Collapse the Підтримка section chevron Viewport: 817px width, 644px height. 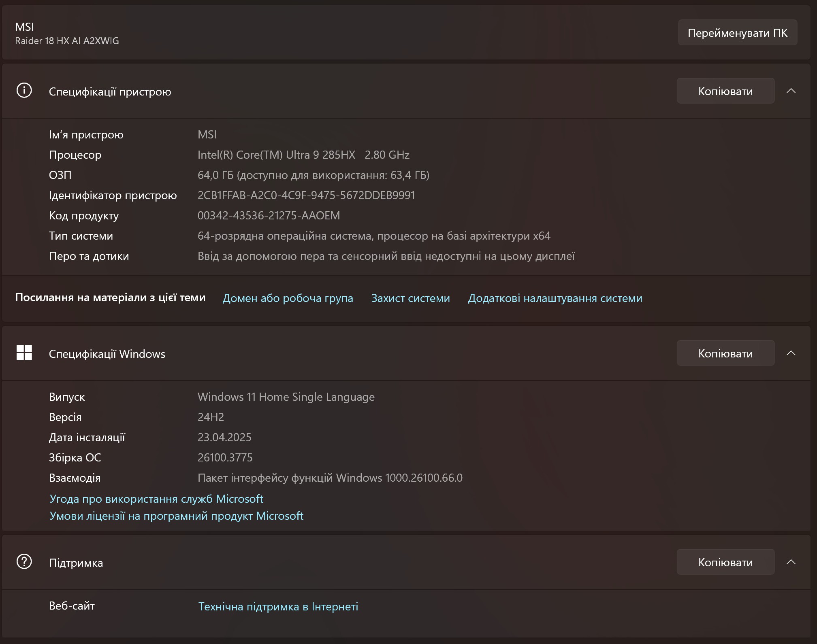point(791,562)
